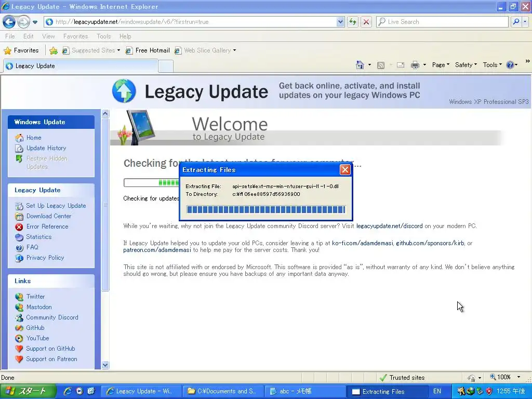
Task: Click the sidebar scroll up arrow
Action: click(x=105, y=114)
